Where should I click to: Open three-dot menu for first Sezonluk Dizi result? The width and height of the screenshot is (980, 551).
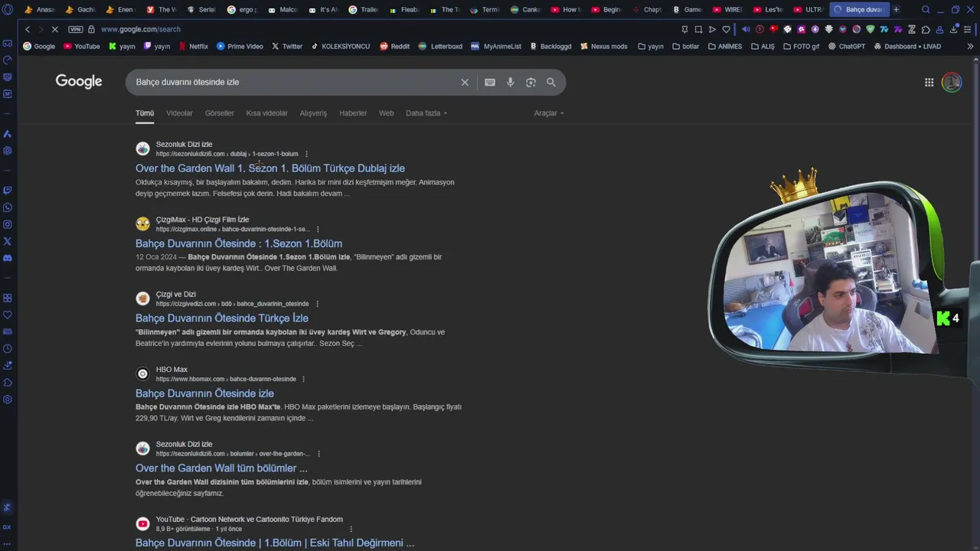(306, 154)
